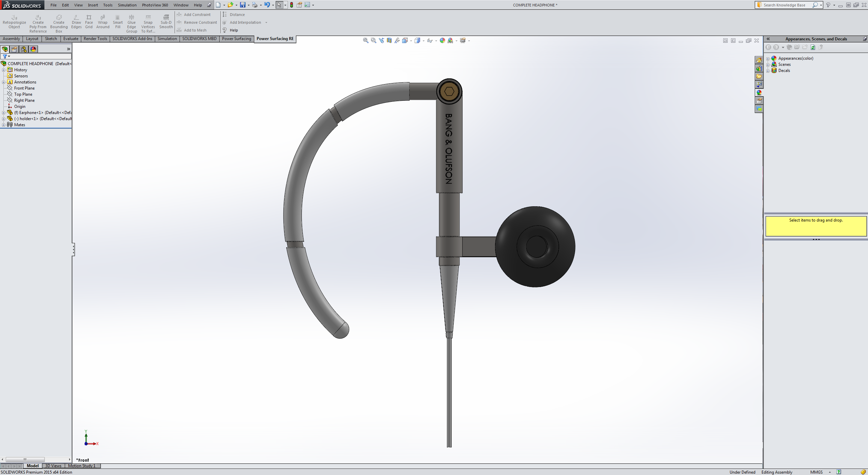The height and width of the screenshot is (475, 868).
Task: Click the Zoom to Fit icon
Action: (x=366, y=40)
